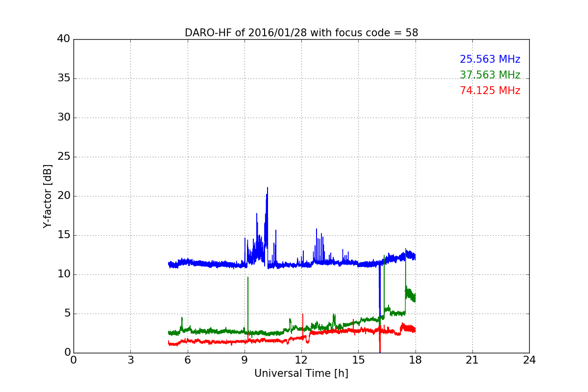Click the x-axis tick label 15
The height and width of the screenshot is (392, 588).
(358, 360)
